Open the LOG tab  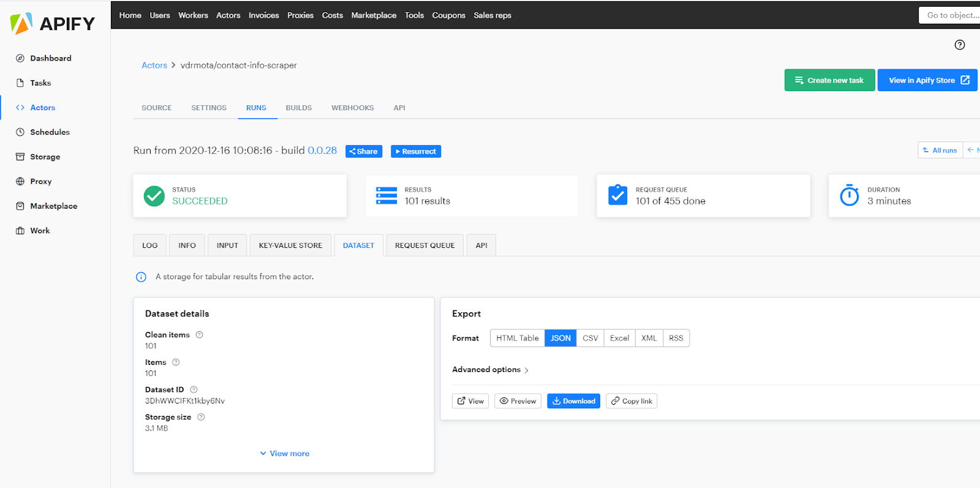(x=150, y=246)
